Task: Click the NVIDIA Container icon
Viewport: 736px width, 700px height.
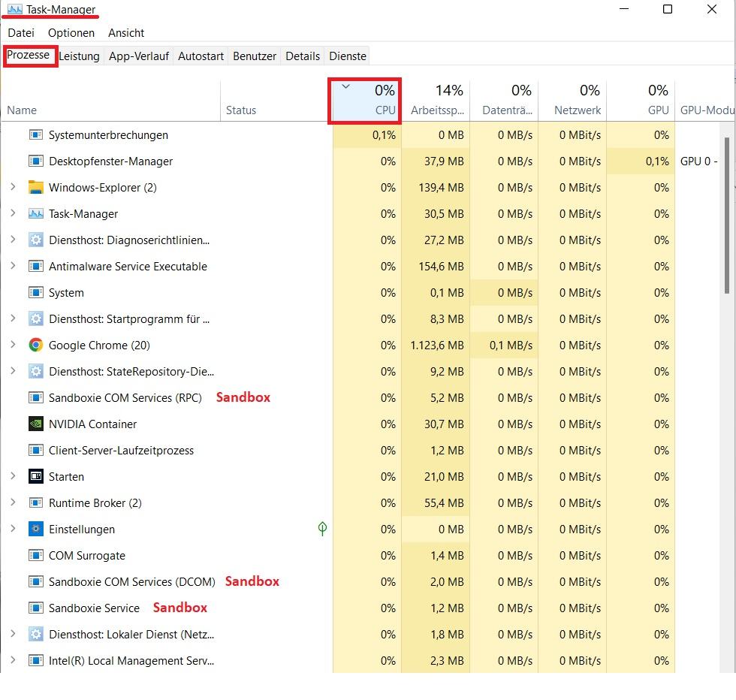Action: [36, 424]
